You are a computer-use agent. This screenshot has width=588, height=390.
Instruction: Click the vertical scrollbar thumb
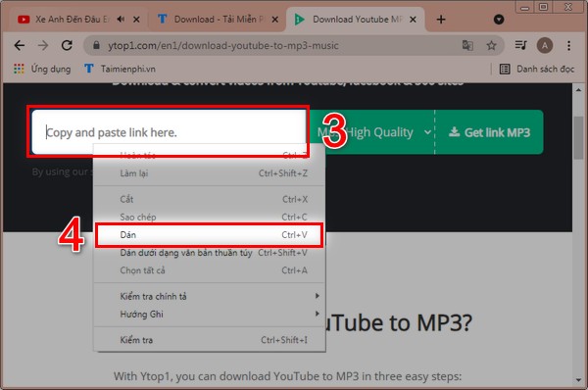(x=578, y=138)
